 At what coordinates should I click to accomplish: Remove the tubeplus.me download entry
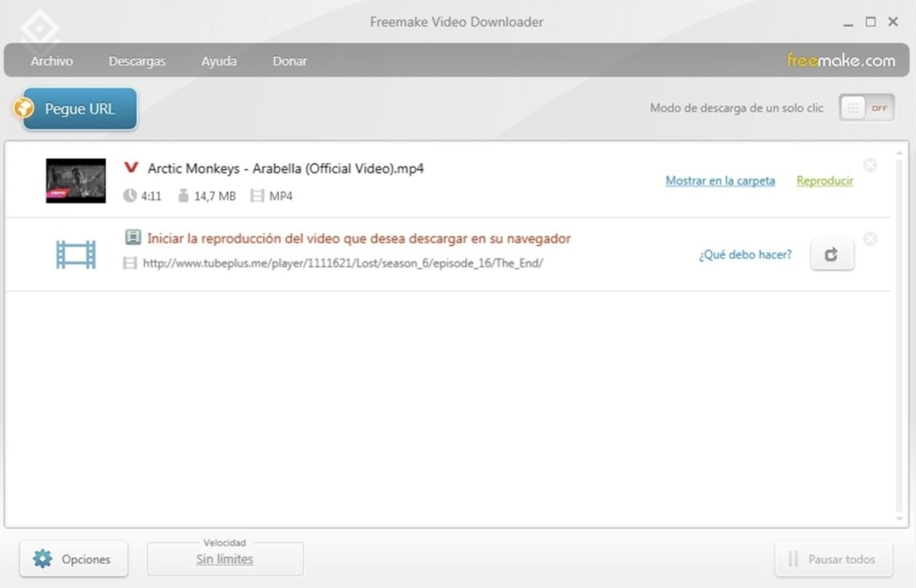pyautogui.click(x=870, y=239)
